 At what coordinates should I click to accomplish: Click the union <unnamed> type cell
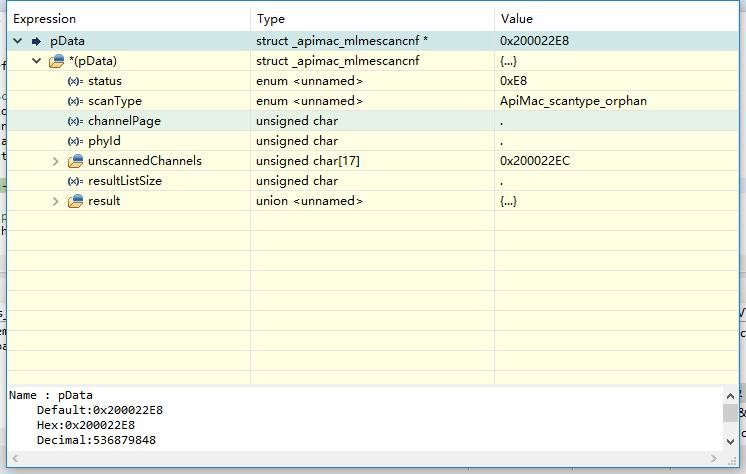[x=310, y=201]
